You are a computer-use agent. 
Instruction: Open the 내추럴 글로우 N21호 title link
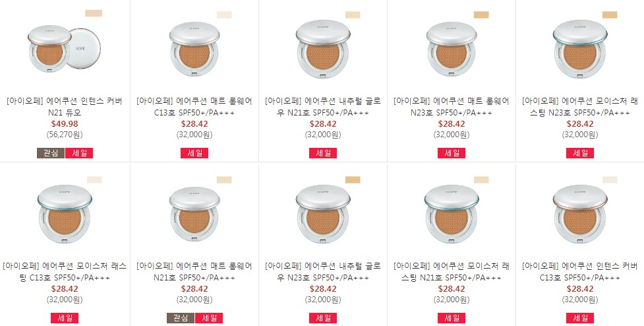pos(323,107)
